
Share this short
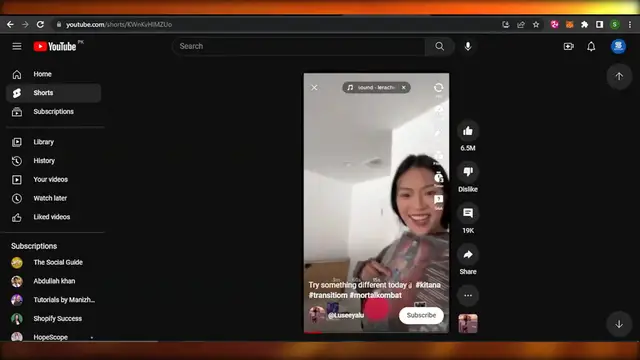[468, 254]
